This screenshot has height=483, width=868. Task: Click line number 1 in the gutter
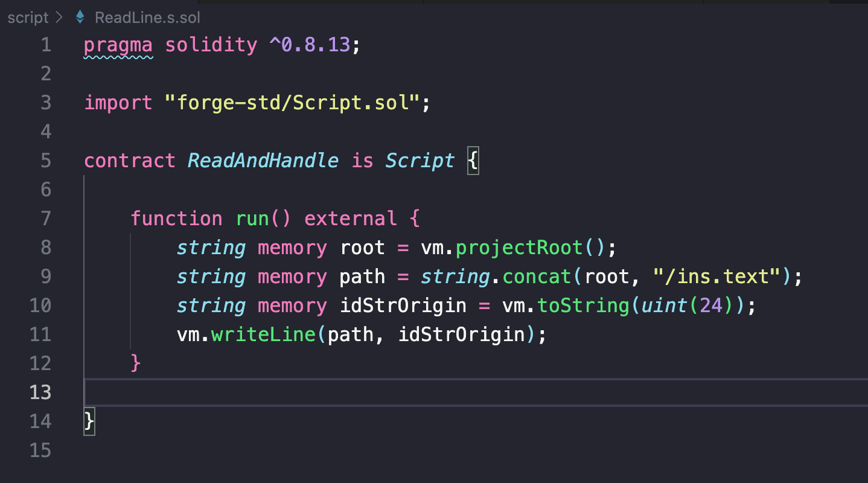(x=46, y=44)
